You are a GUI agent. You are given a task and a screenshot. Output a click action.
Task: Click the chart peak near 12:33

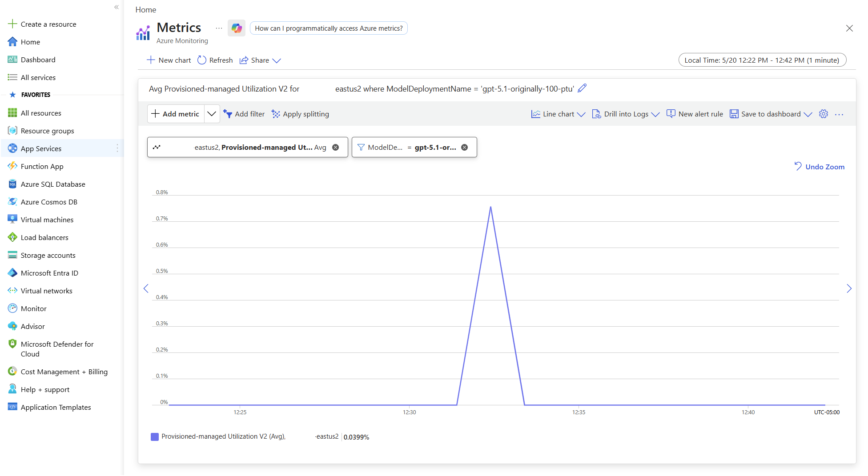coord(490,207)
